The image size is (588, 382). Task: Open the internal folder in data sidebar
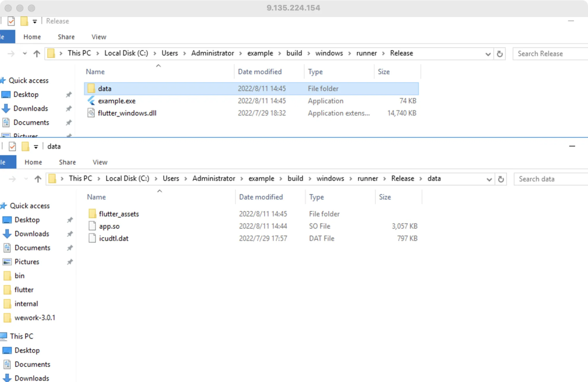click(x=26, y=304)
